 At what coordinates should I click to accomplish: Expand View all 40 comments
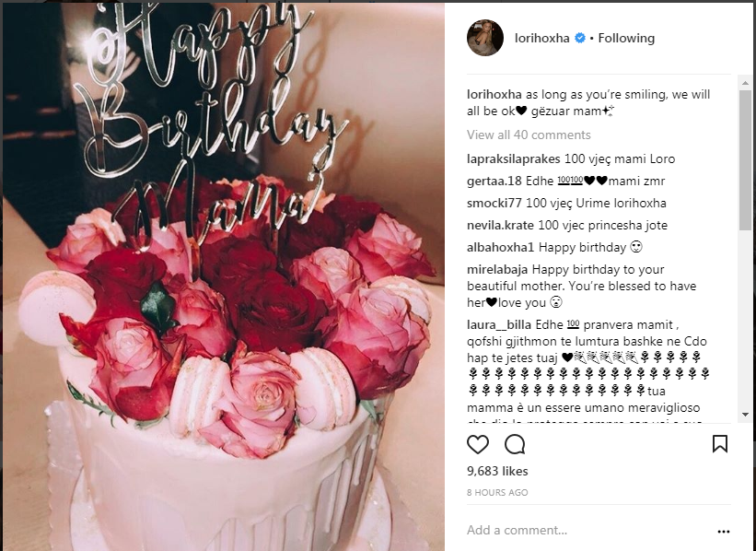(x=529, y=135)
